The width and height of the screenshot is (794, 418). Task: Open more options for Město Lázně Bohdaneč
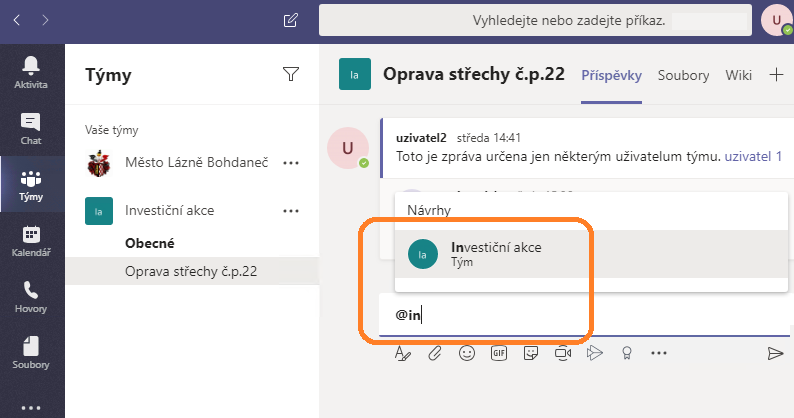tap(291, 163)
